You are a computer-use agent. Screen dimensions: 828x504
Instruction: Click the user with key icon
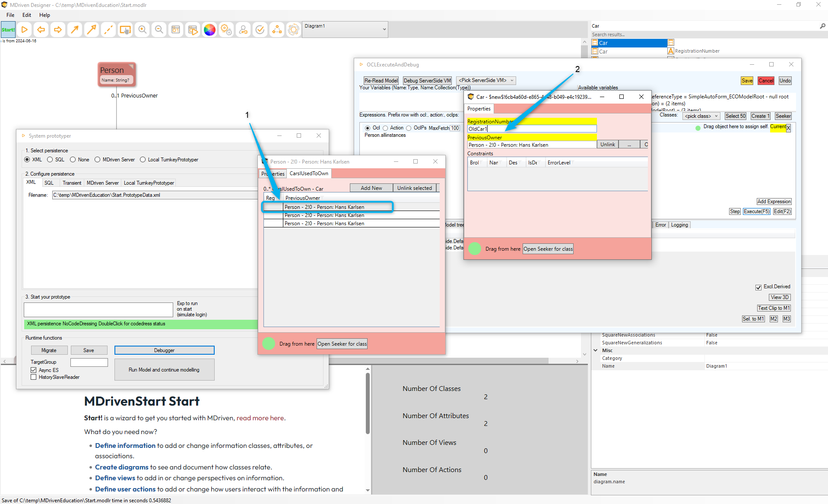click(x=243, y=30)
